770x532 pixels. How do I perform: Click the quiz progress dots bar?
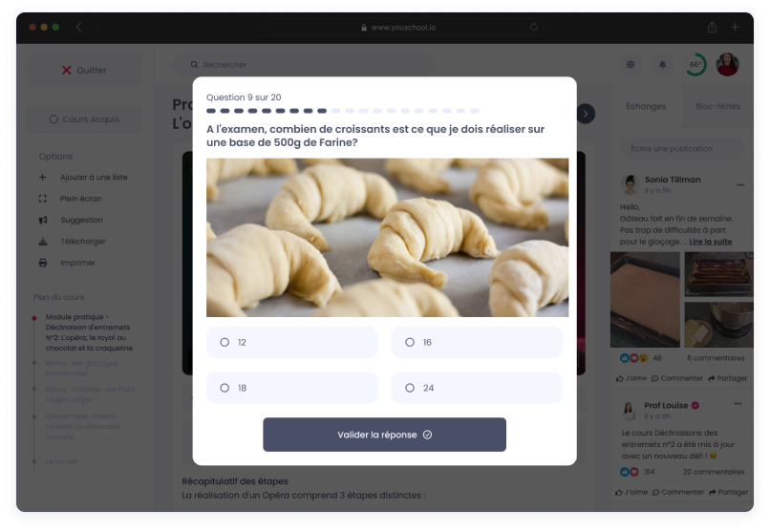point(343,111)
